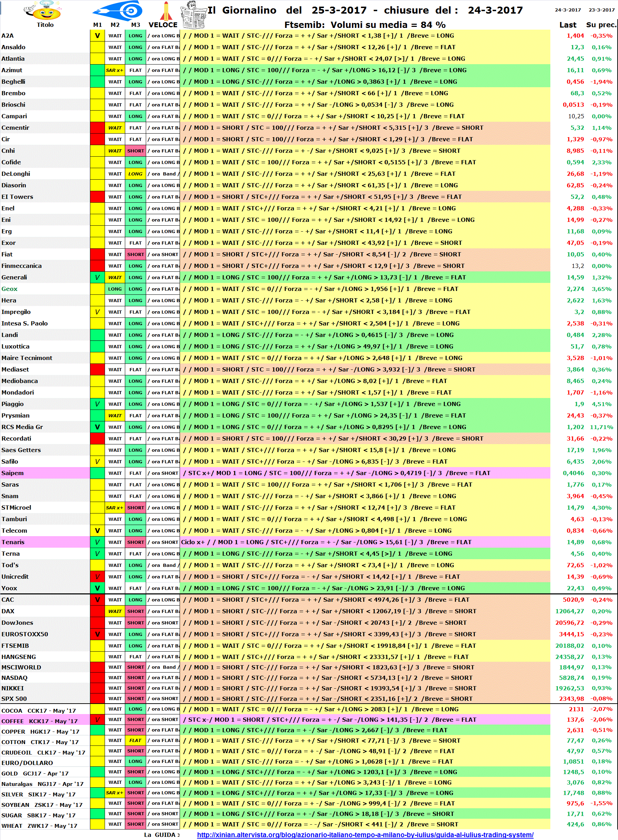
Task: Click the 24-3-2017 date label
Action: tap(567, 10)
